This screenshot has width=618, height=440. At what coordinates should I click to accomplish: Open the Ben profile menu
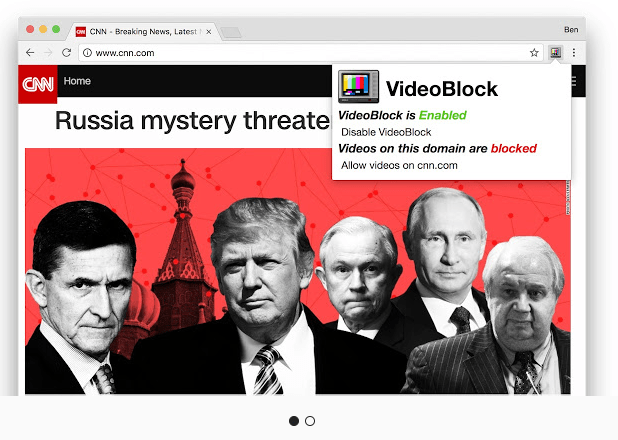pos(571,30)
